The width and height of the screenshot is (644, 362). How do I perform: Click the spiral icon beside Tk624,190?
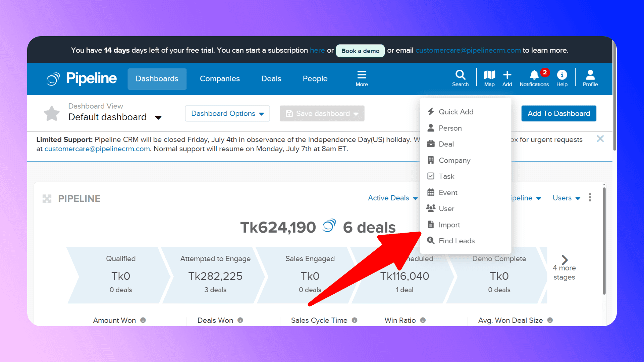[329, 226]
